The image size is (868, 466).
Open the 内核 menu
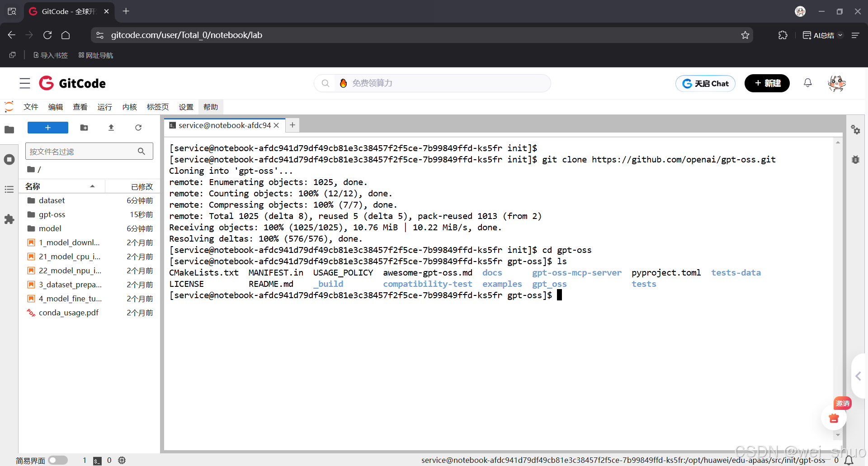tap(129, 107)
